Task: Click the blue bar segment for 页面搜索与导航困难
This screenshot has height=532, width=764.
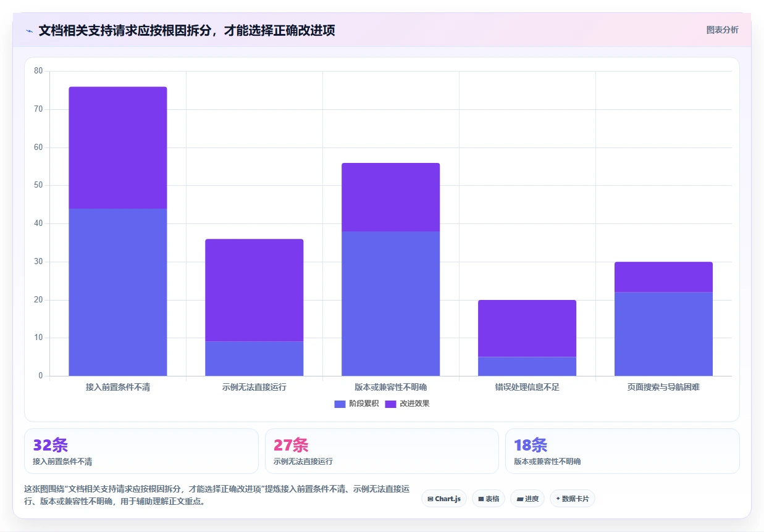Action: pos(663,334)
